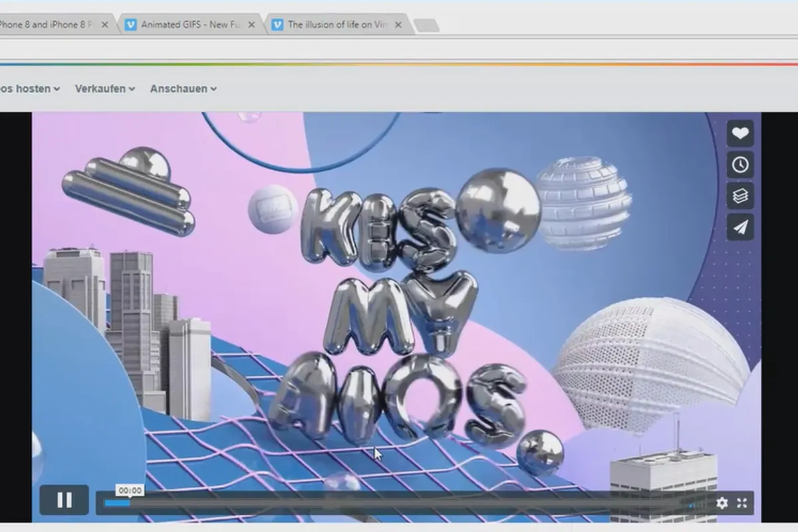Close the Animated GIFS tab
The height and width of the screenshot is (532, 798).
click(x=251, y=25)
